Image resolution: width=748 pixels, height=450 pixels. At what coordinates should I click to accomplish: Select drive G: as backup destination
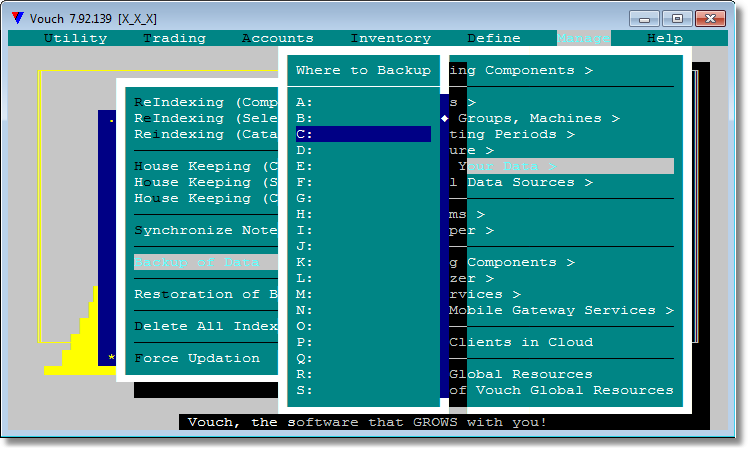(363, 198)
